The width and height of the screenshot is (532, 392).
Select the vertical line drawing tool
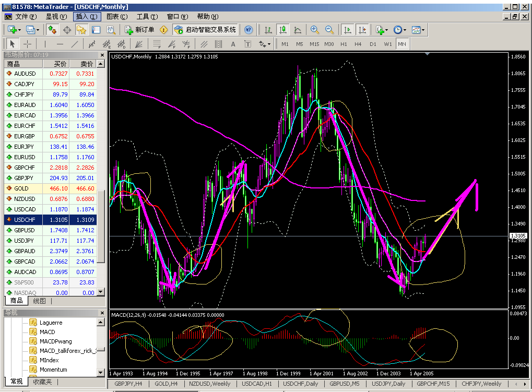click(x=45, y=44)
